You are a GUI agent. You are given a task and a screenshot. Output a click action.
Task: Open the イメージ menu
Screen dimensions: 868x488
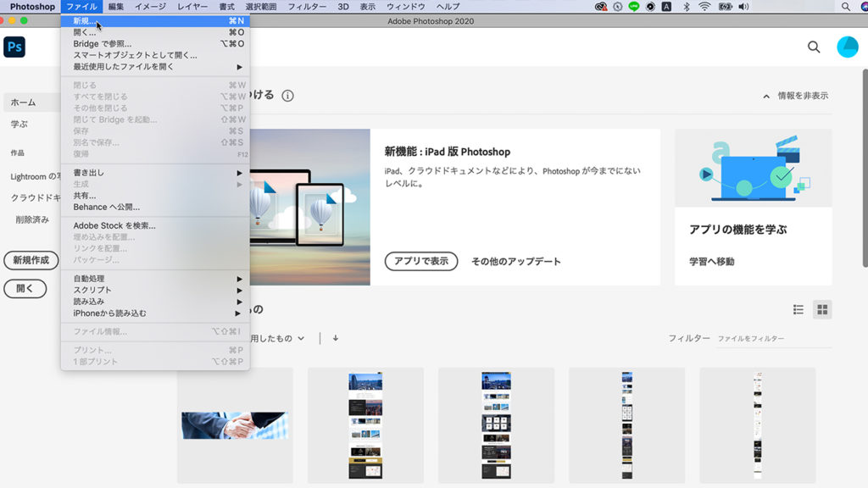150,7
